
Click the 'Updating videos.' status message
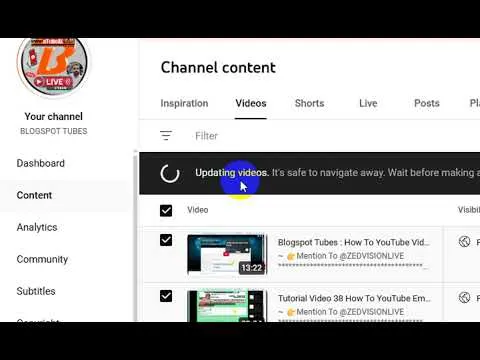tap(232, 173)
